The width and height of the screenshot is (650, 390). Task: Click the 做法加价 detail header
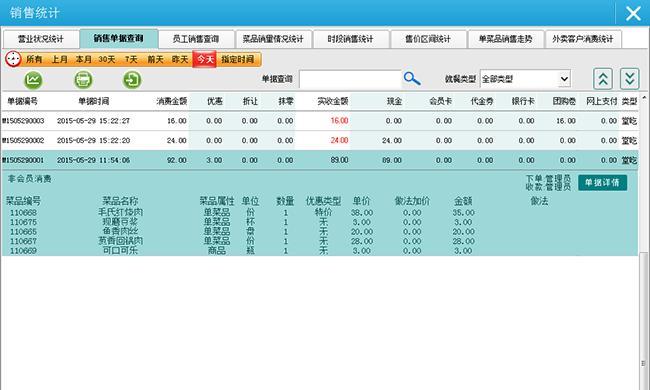pyautogui.click(x=412, y=201)
